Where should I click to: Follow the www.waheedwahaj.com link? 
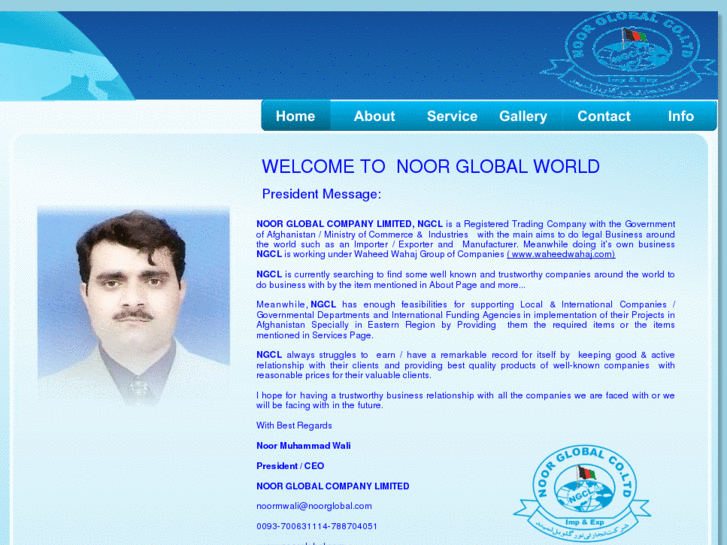(x=561, y=254)
